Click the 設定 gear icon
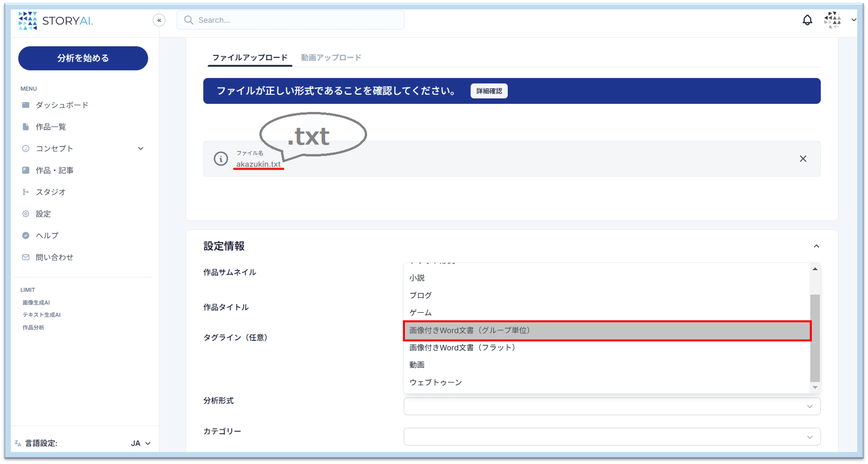 pos(26,214)
